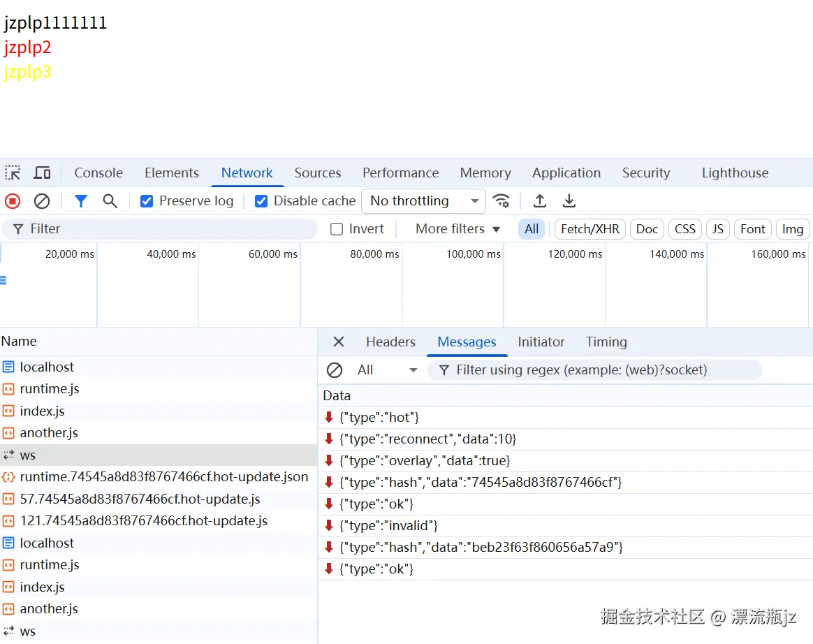Screen dimensions: 813x644
Task: Select the first another.js request
Action: coord(158,433)
